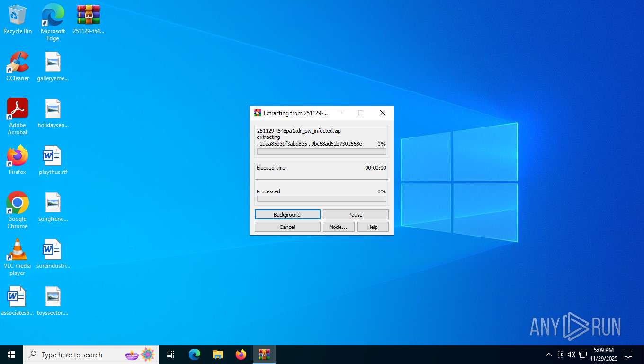The image size is (644, 364).
Task: Open the Windows Start menu
Action: tap(11, 355)
